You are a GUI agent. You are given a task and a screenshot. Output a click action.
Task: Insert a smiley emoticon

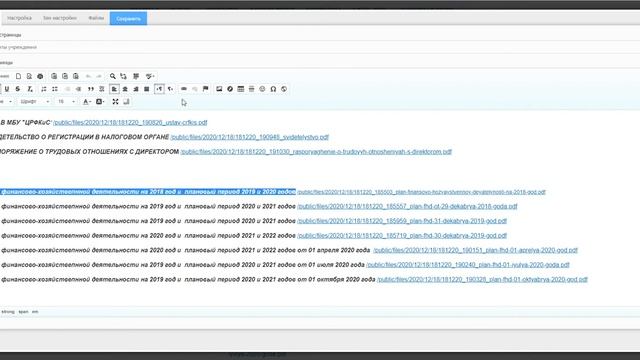pos(262,89)
